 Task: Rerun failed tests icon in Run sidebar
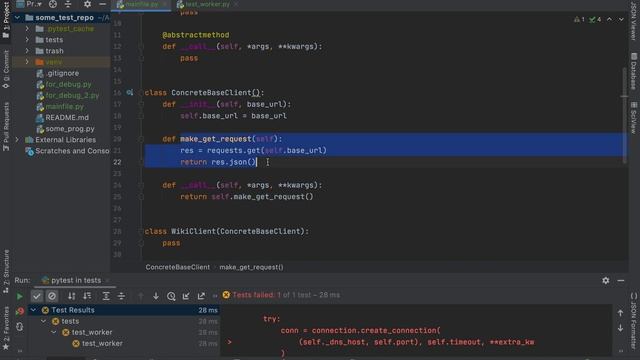pyautogui.click(x=20, y=312)
